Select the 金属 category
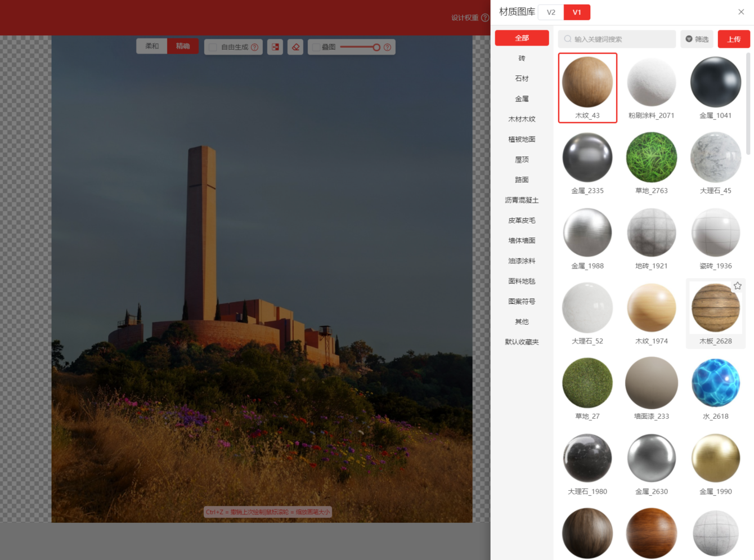Screen dimensions: 754x560 pyautogui.click(x=522, y=99)
